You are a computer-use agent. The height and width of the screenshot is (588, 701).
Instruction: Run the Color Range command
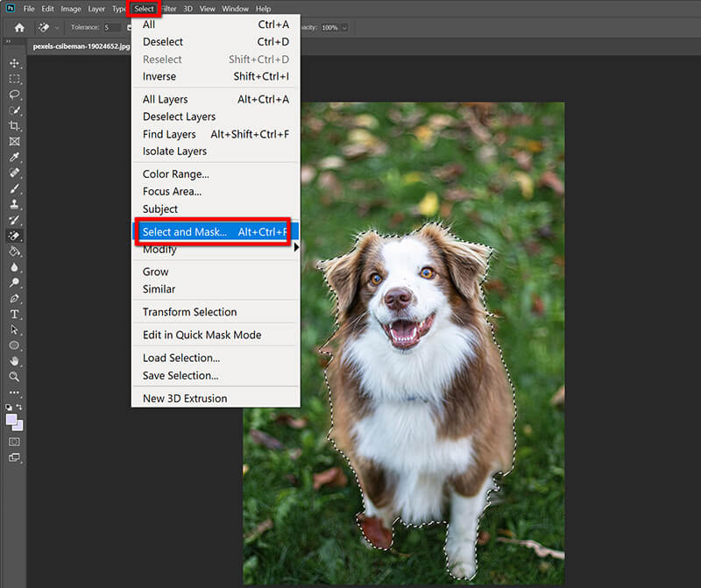(175, 174)
